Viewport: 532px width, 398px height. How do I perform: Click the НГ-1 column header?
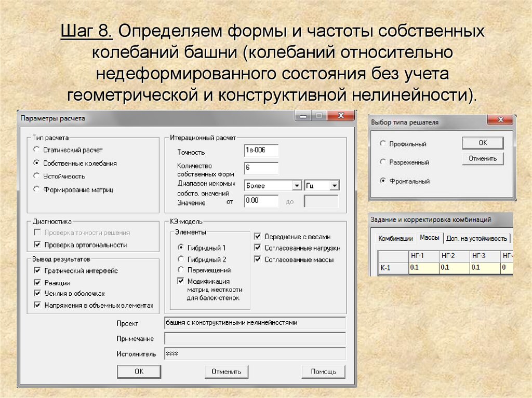[x=424, y=256]
